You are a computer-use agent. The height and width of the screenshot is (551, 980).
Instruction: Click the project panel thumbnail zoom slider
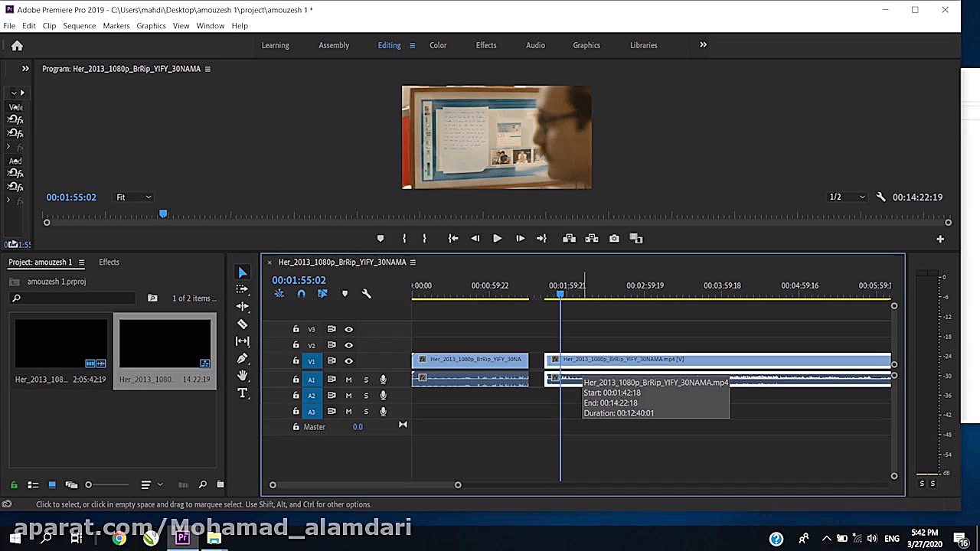coord(107,484)
